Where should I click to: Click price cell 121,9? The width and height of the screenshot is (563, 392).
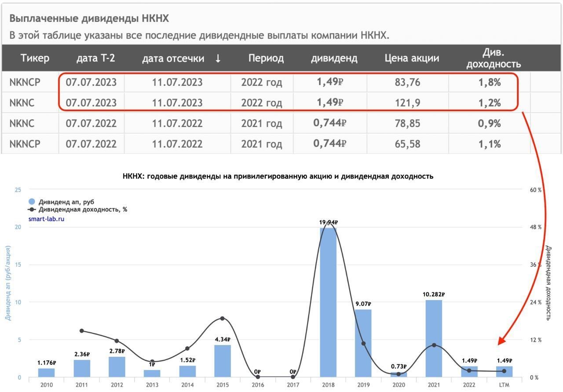pos(408,103)
